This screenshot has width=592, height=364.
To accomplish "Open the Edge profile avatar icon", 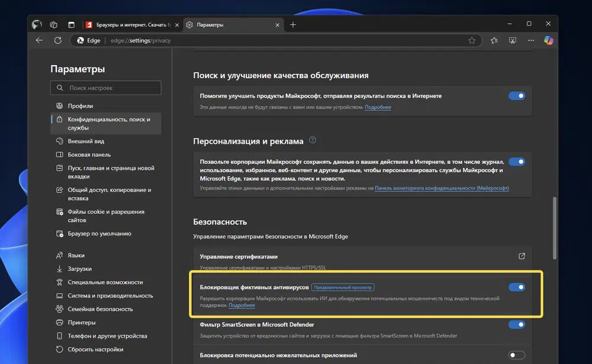I will click(x=37, y=24).
